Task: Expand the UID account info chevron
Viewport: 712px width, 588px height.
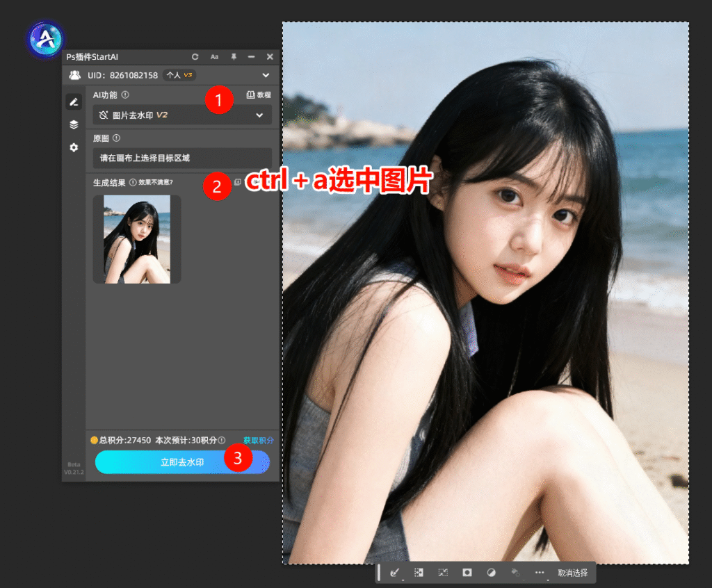Action: (x=266, y=75)
